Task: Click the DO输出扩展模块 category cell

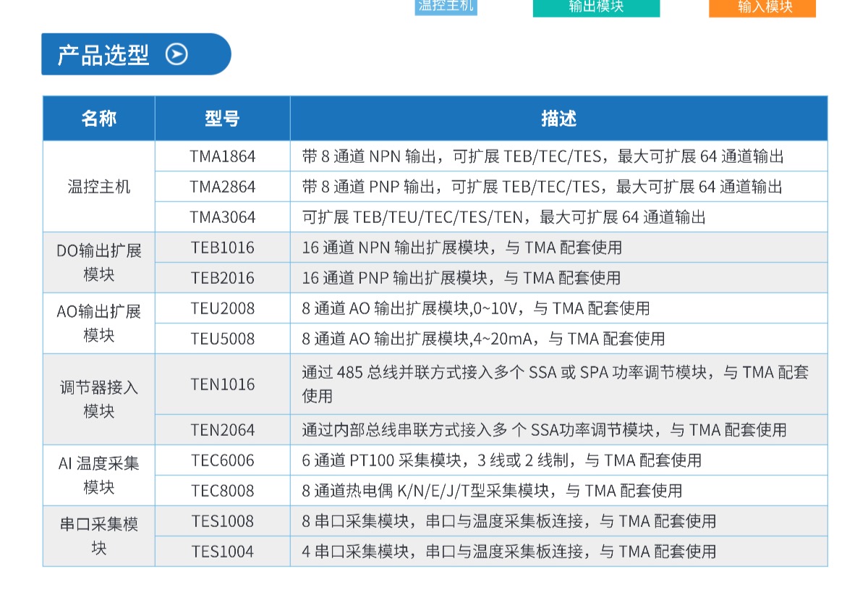Action: click(98, 263)
